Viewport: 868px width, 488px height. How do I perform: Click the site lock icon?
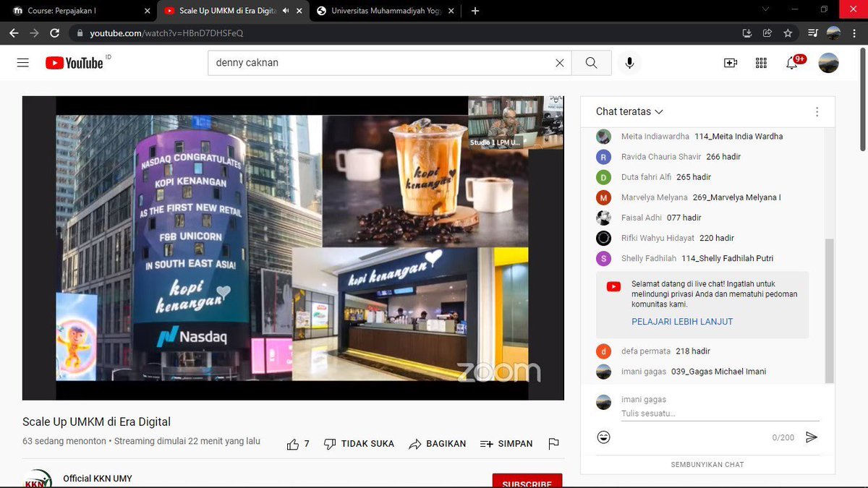coord(80,33)
